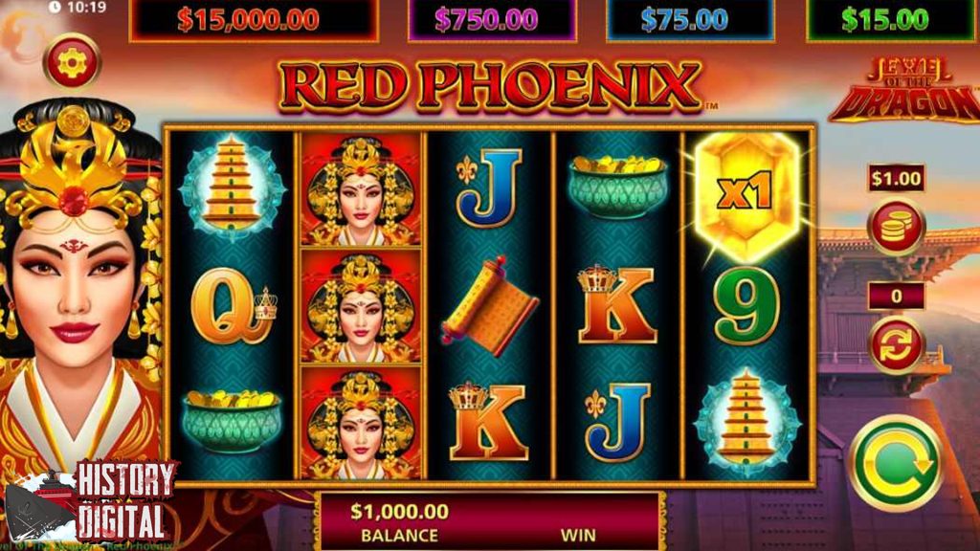Click the Jewel of the Dragon logo
Viewport: 980px width, 551px height.
tap(903, 89)
